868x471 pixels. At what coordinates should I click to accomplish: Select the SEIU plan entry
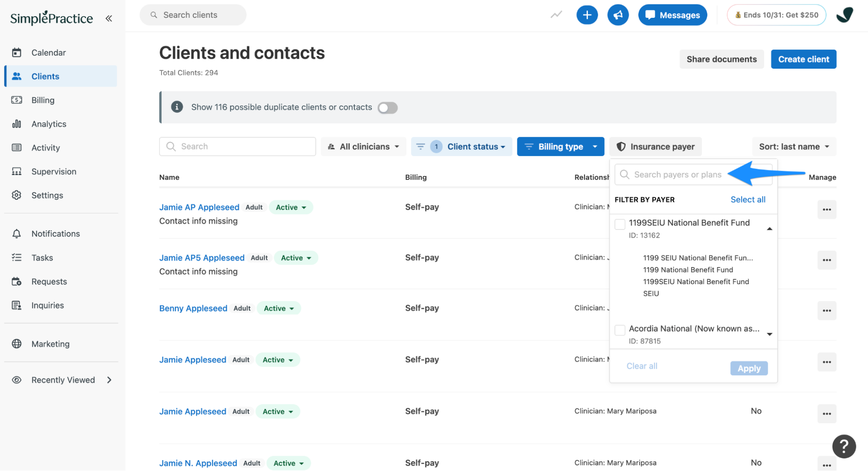(x=651, y=294)
